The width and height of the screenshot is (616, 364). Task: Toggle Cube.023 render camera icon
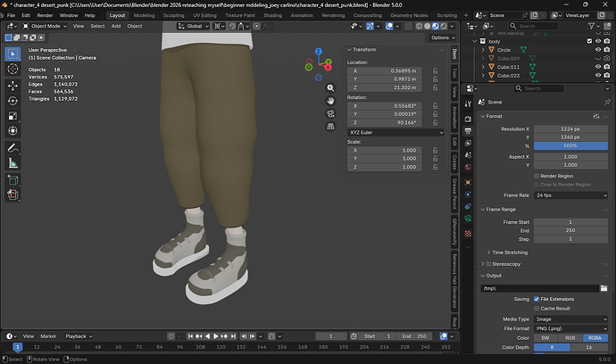(607, 76)
